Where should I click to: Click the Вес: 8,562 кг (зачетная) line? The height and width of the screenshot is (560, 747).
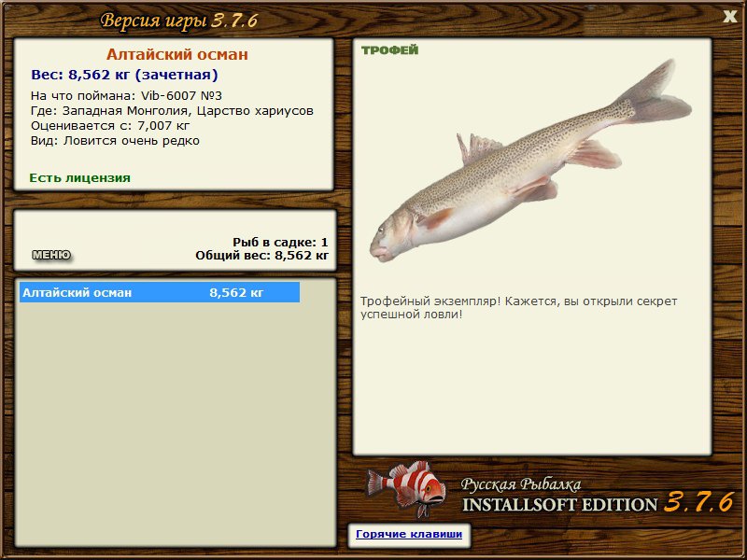[x=124, y=75]
